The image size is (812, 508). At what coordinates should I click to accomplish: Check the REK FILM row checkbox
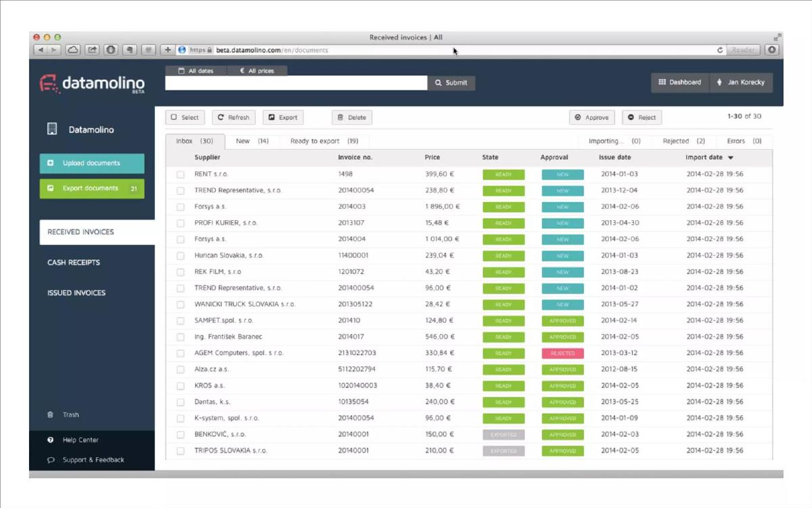click(181, 272)
